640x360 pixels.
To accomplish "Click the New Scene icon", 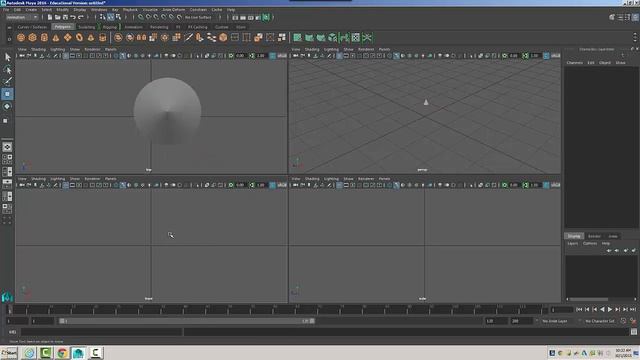I will (50, 17).
